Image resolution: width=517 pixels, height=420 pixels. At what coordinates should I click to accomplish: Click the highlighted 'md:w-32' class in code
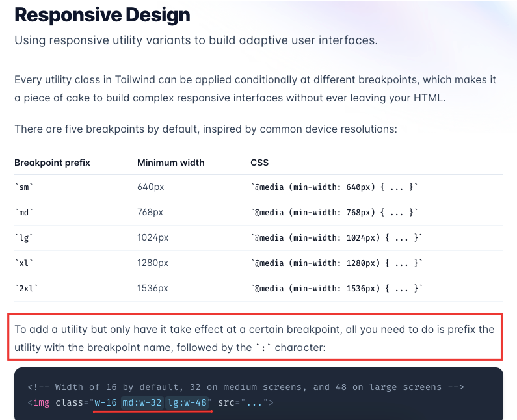142,402
